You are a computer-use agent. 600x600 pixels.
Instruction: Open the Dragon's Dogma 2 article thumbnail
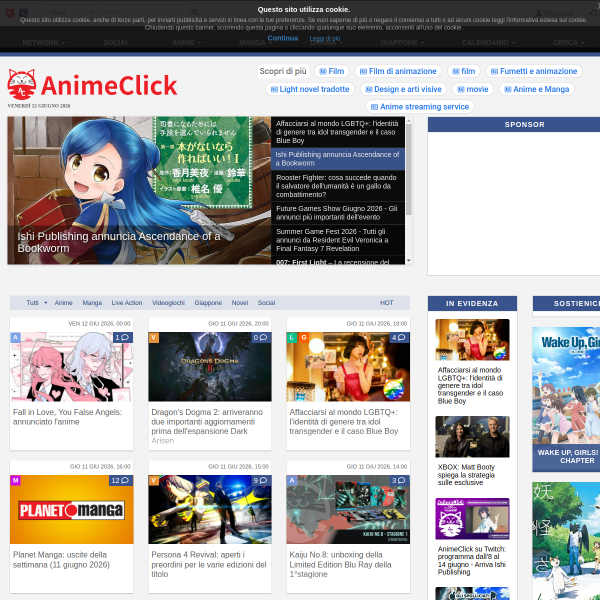coord(210,367)
